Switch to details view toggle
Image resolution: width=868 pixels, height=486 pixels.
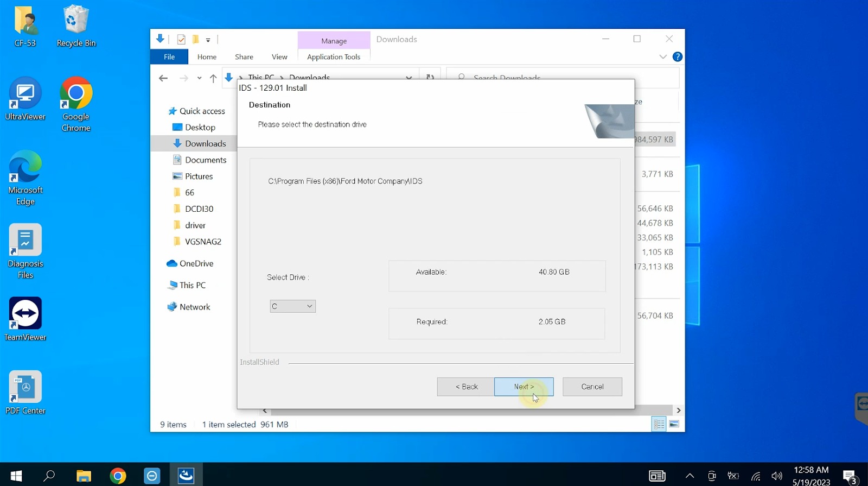click(x=659, y=424)
